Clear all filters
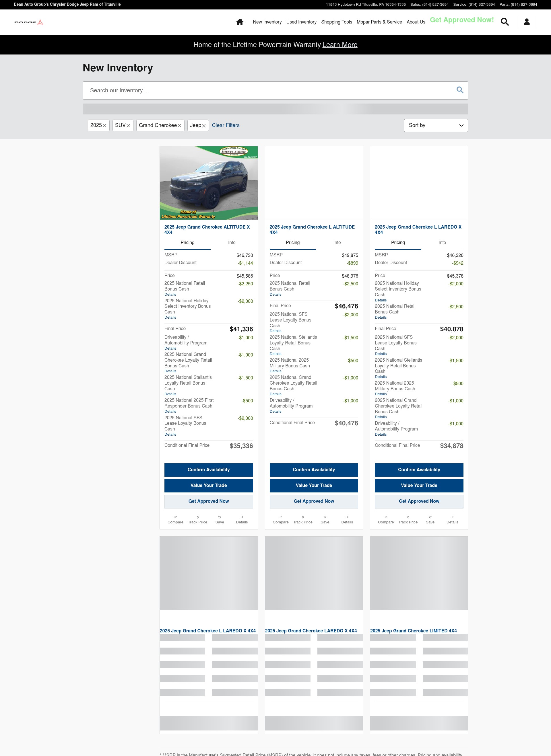 (x=226, y=125)
